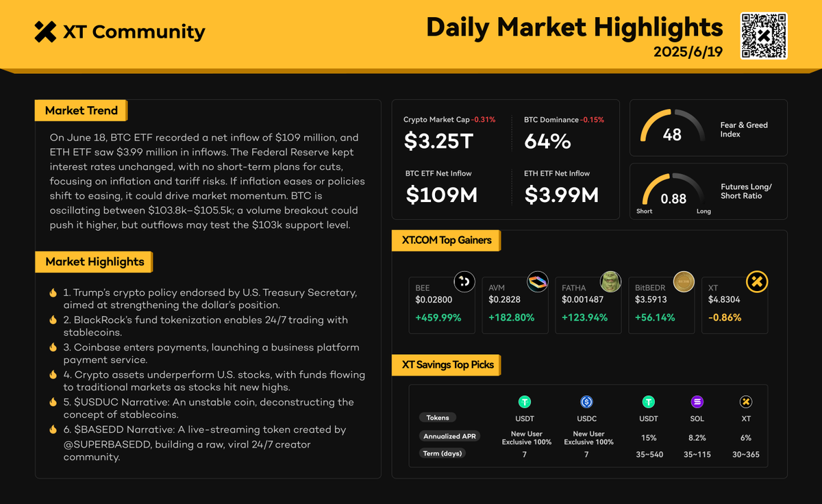Click the XT Community brand name

click(x=134, y=32)
